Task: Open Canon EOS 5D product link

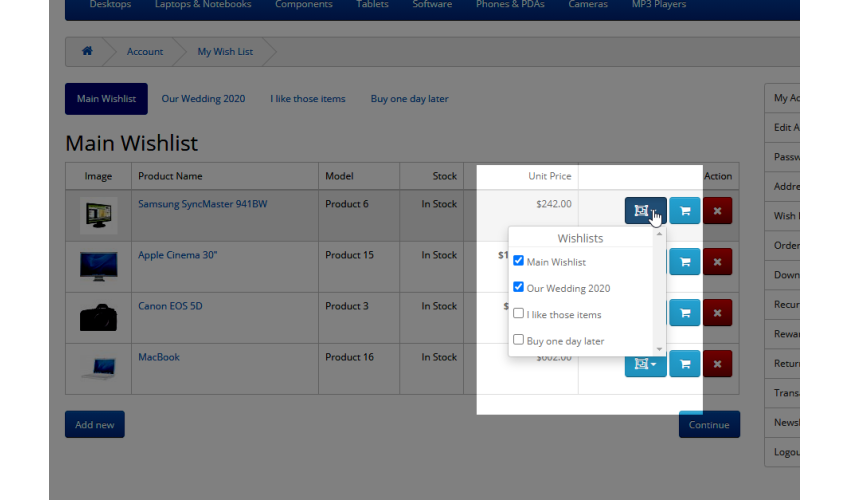Action: tap(170, 306)
